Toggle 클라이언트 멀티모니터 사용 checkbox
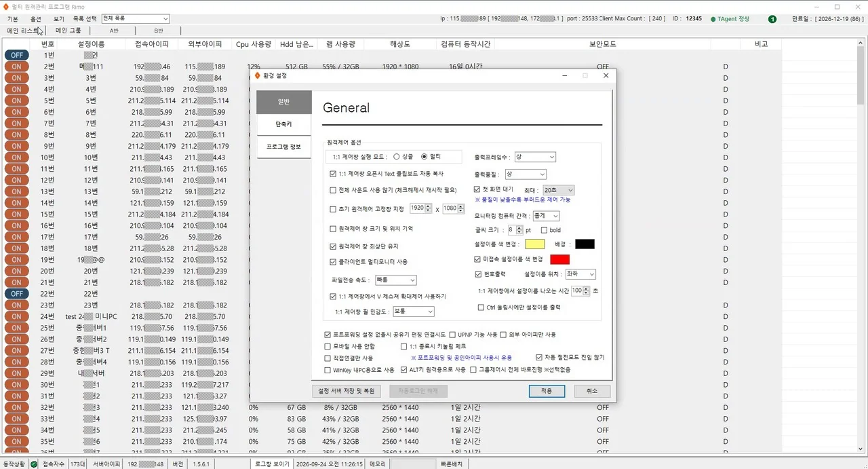 pyautogui.click(x=333, y=261)
